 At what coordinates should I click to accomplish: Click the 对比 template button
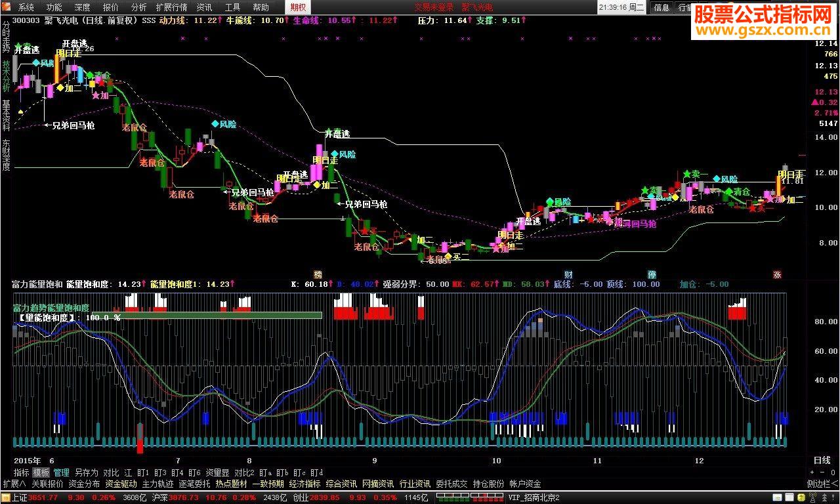[x=112, y=472]
